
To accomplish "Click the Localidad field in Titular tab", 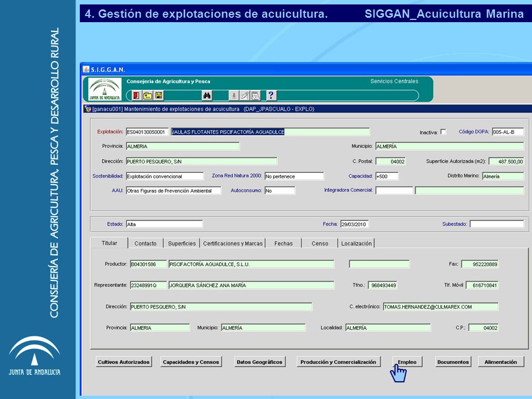I will (388, 328).
